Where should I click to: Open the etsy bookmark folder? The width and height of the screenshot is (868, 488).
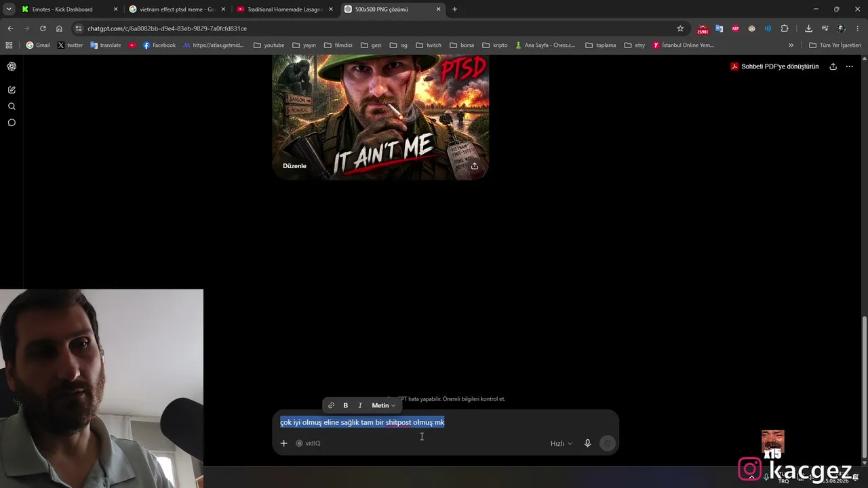click(x=635, y=45)
